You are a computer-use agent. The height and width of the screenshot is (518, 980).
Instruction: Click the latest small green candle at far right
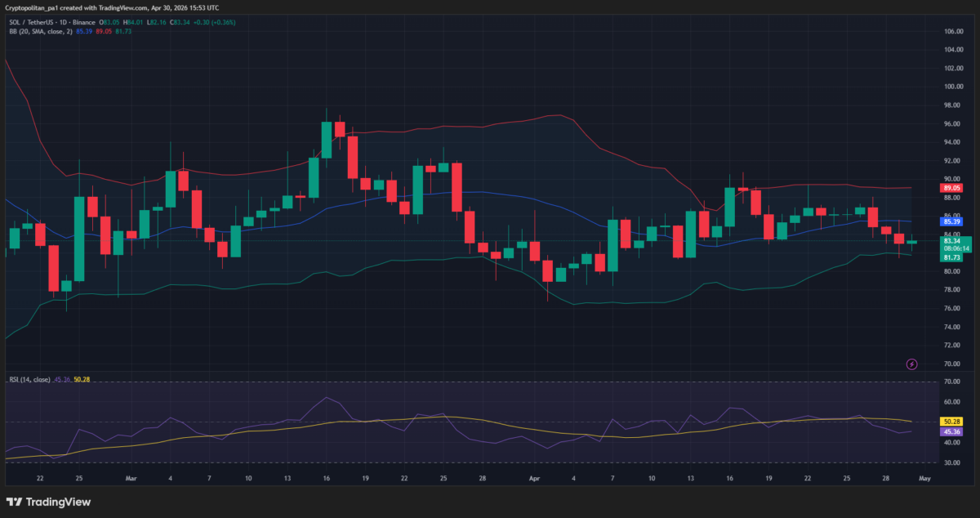[x=911, y=242]
